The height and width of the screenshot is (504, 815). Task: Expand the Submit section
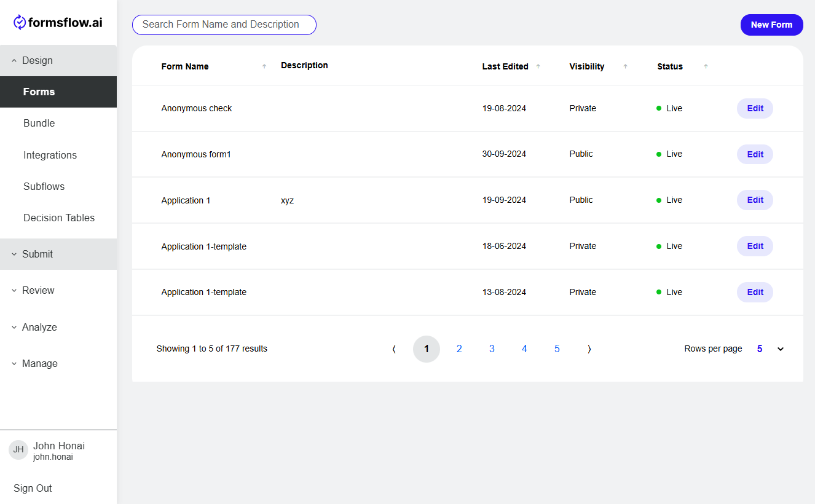coord(58,254)
